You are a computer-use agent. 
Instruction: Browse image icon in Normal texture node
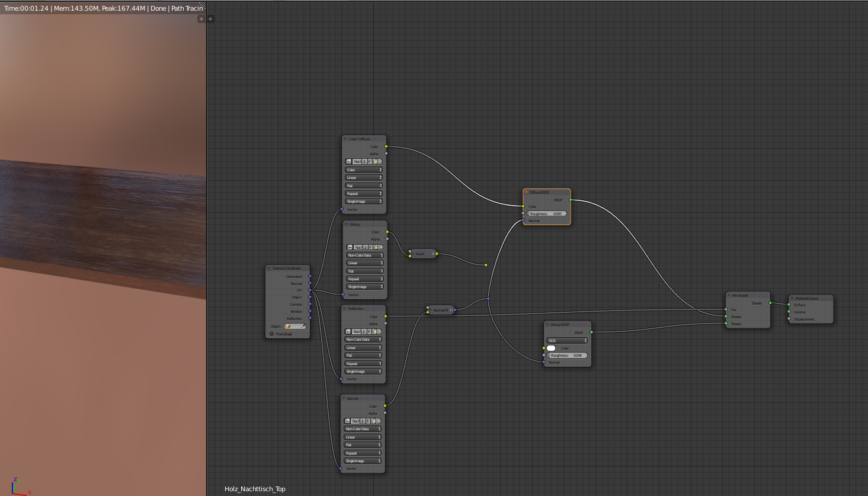tap(348, 421)
